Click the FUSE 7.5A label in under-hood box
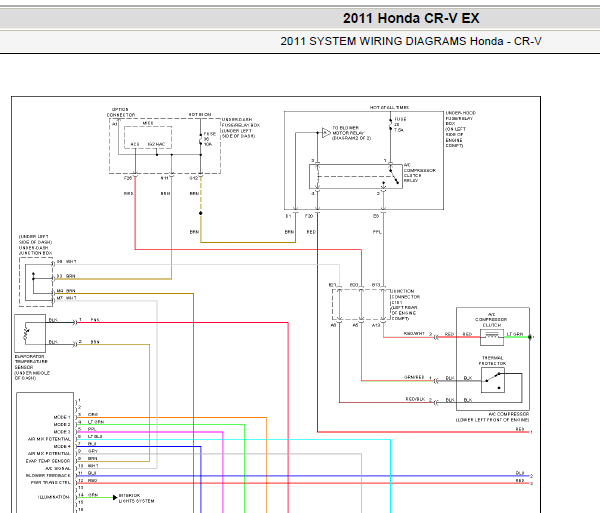This screenshot has height=513, width=600. (x=400, y=125)
